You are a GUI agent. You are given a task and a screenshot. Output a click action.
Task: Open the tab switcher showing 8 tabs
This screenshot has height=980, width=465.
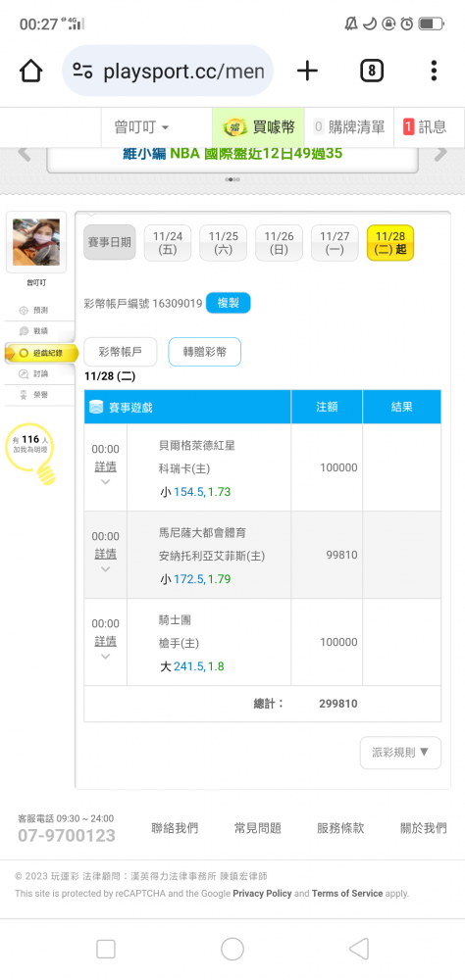click(372, 71)
